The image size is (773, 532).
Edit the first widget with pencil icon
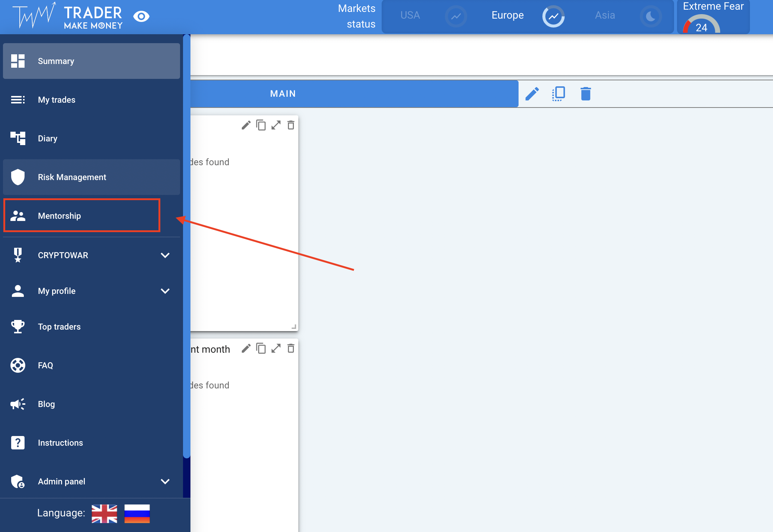click(246, 125)
